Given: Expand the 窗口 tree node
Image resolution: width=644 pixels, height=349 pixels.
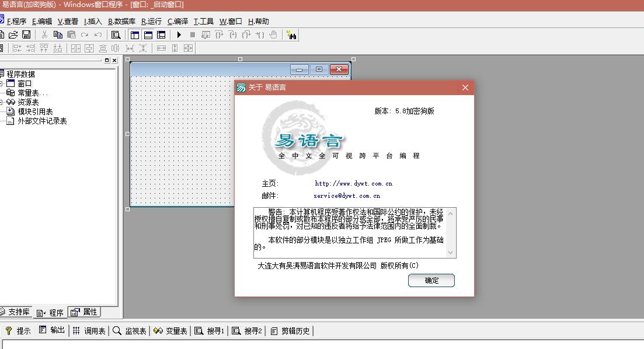Looking at the screenshot, I should coord(2,83).
